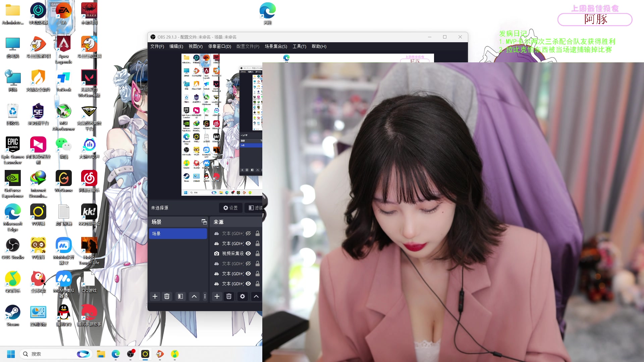Move the selected source up
Screen dimensions: 644x362
coord(256,296)
